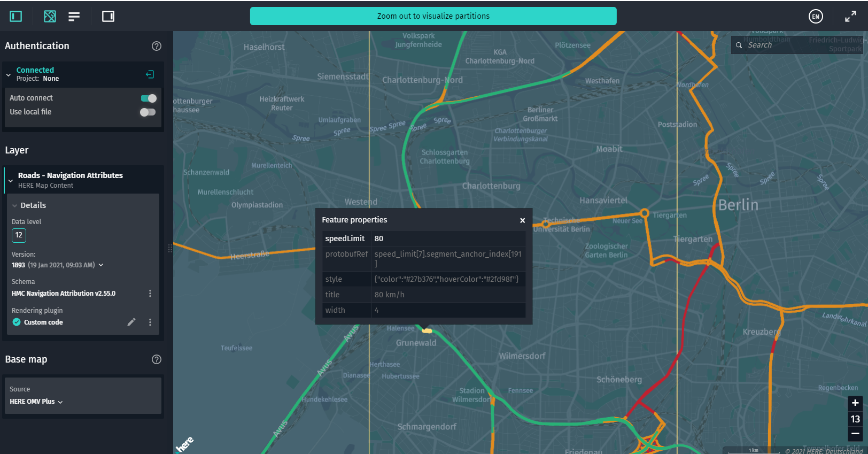Click Zoom out to visualize partitions banner

(433, 16)
